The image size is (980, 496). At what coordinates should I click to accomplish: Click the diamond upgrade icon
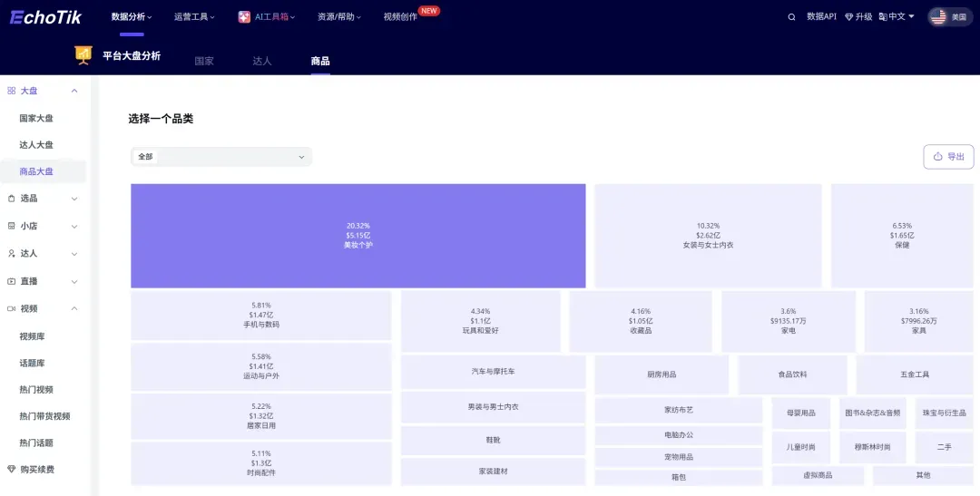[848, 17]
